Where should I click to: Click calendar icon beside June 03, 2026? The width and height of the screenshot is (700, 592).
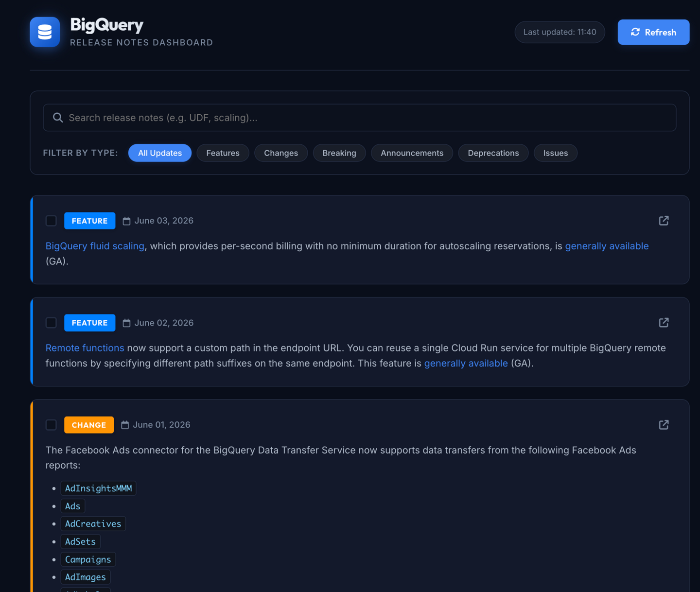[126, 221]
